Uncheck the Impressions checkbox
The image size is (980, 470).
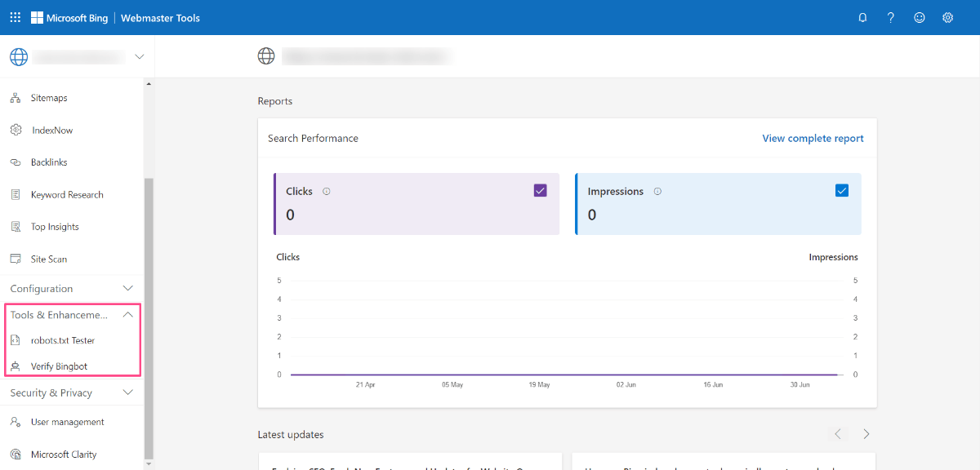click(x=842, y=190)
